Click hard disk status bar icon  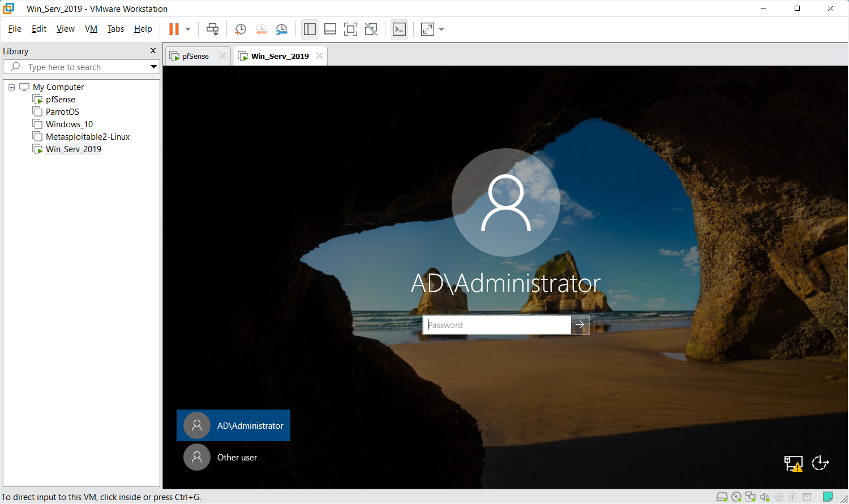coord(722,497)
